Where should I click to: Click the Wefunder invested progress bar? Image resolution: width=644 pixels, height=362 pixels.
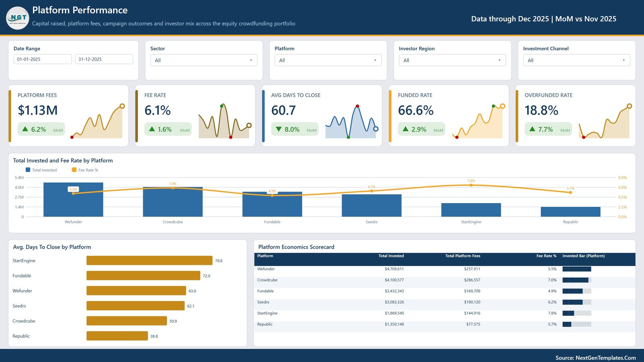577,269
